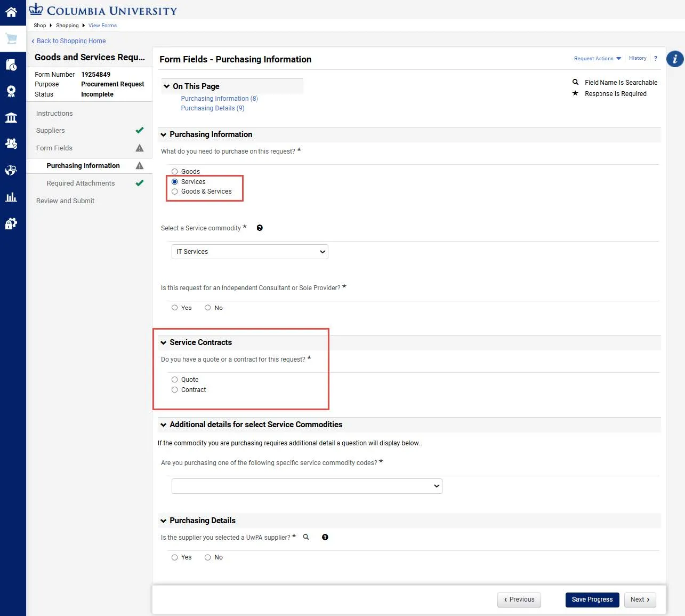Open Suppliers in the form sidebar
Screen dimensions: 685x616
click(50, 130)
